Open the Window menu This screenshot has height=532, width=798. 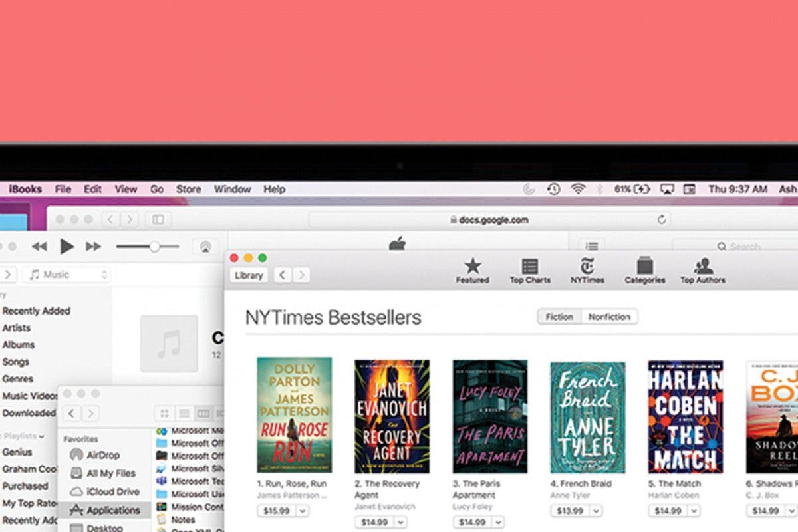(x=232, y=189)
